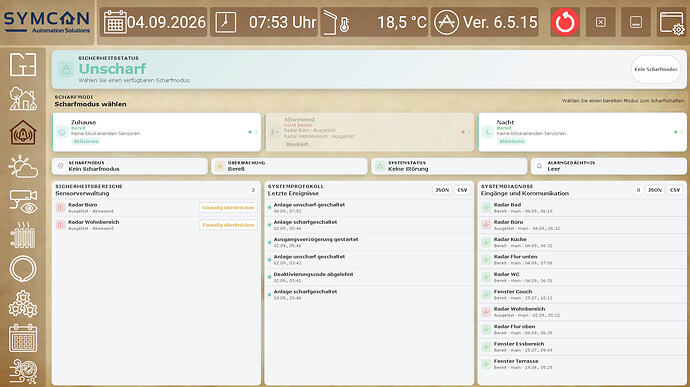The image size is (690, 387).
Task: Expand Abwesend card via its chevron
Action: point(469,132)
